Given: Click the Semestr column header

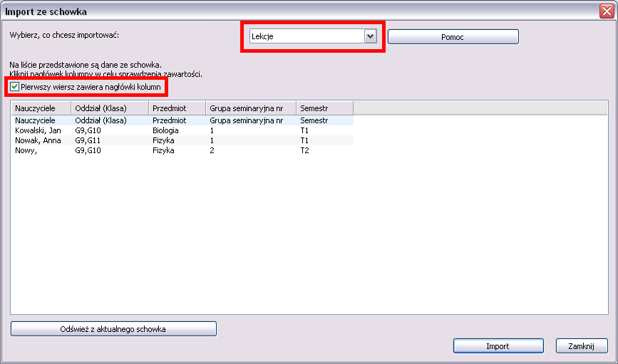Looking at the screenshot, I should click(x=324, y=108).
